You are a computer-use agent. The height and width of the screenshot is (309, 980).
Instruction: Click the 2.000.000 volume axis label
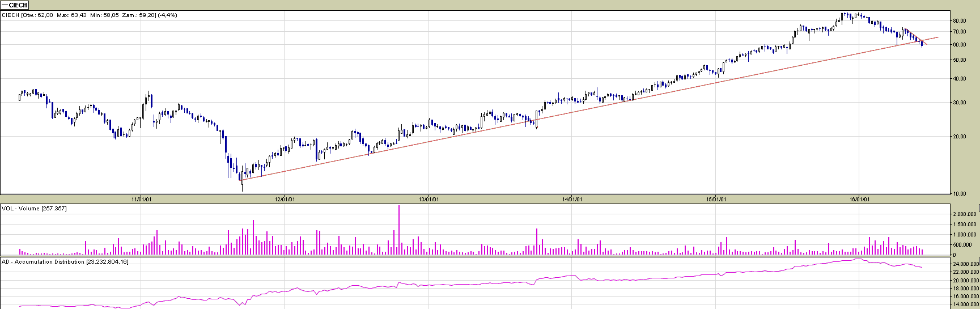tap(964, 214)
